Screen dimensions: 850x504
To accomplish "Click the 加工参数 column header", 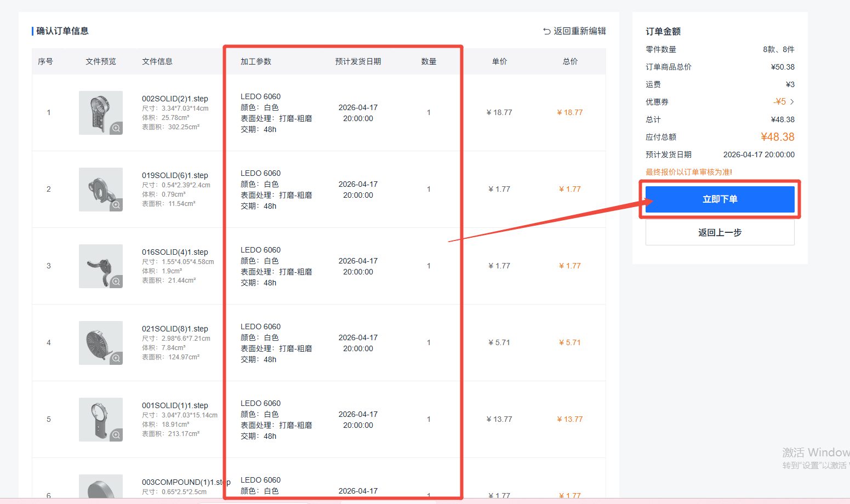I will click(256, 61).
